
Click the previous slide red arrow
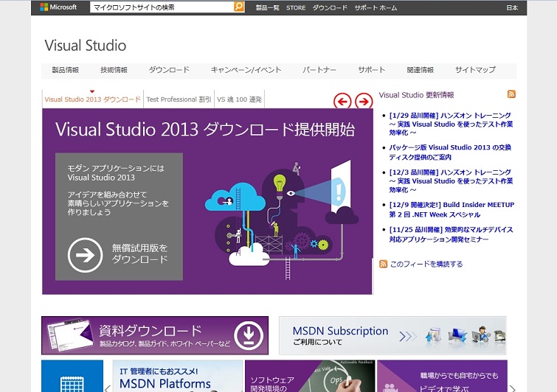342,101
